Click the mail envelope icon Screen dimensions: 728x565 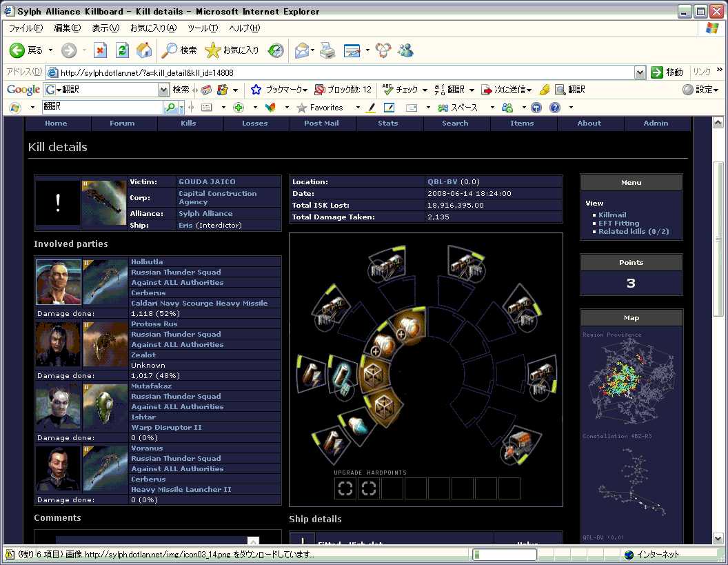click(x=302, y=50)
